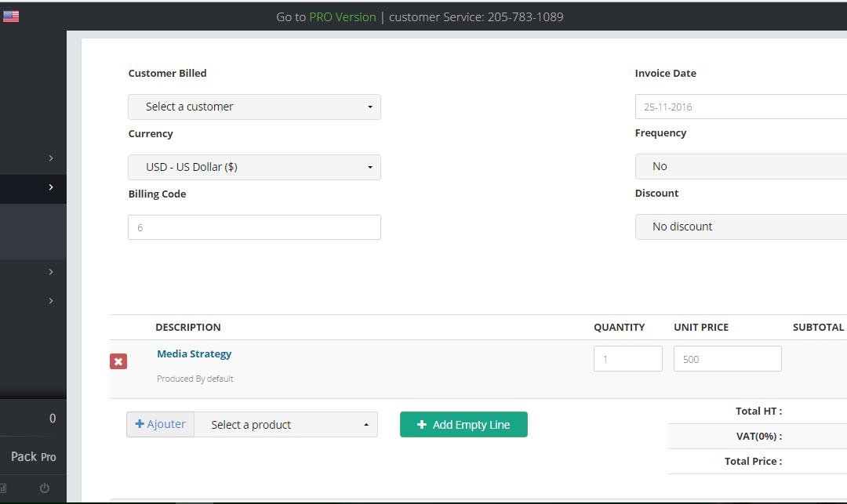Click the Billing Code input field
The image size is (847, 504).
254,227
